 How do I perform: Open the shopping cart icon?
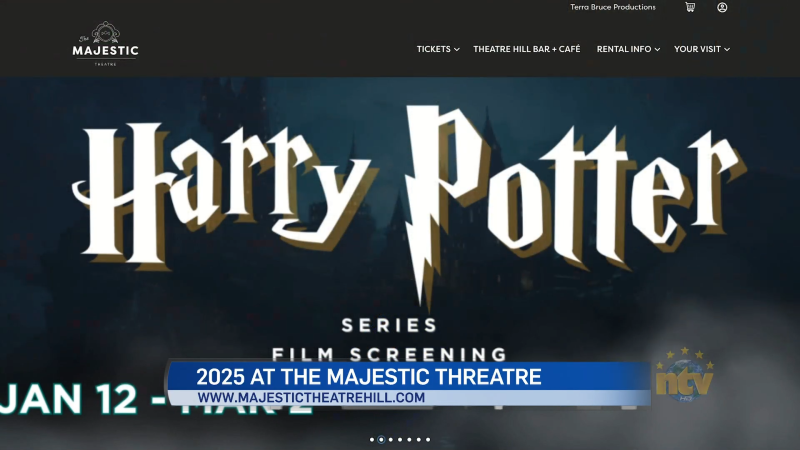(x=690, y=7)
